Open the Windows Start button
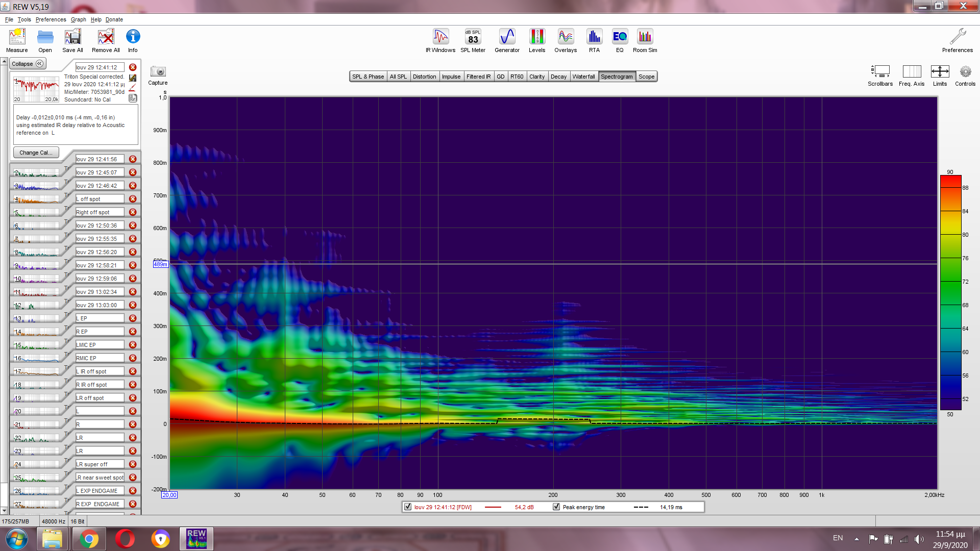Screen dimensions: 980x551 (16, 539)
